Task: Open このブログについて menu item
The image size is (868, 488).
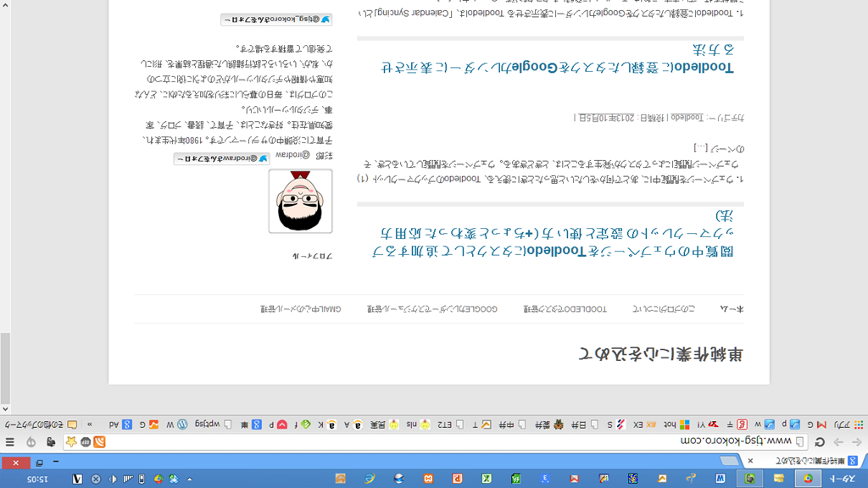Action: (x=663, y=309)
